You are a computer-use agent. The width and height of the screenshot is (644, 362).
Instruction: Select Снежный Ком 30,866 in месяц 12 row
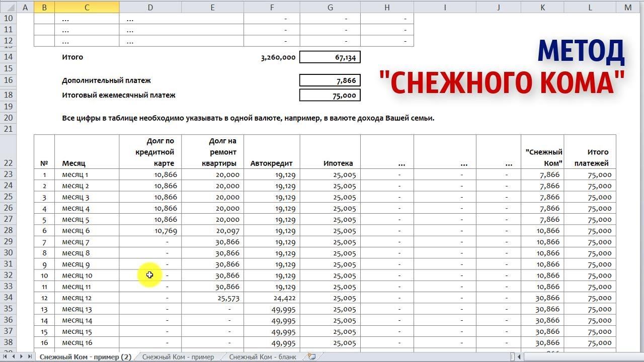coord(542,298)
